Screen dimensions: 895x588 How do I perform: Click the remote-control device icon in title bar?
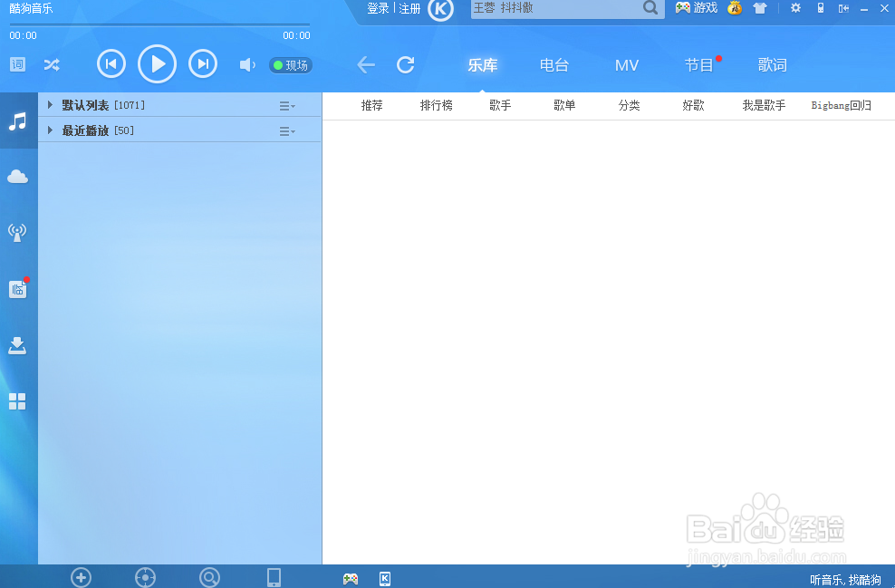click(x=821, y=8)
